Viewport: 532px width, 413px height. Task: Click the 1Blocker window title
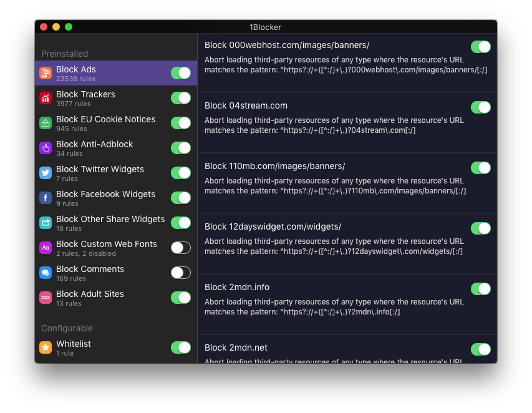265,27
